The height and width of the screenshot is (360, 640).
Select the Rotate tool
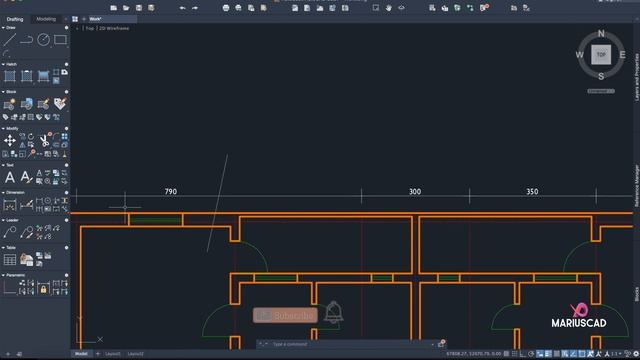[x=31, y=136]
